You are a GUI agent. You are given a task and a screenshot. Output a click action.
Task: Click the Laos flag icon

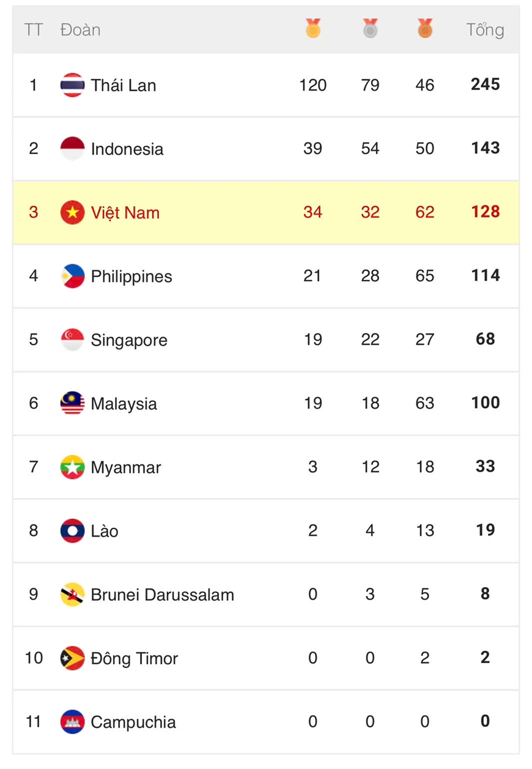tap(72, 531)
